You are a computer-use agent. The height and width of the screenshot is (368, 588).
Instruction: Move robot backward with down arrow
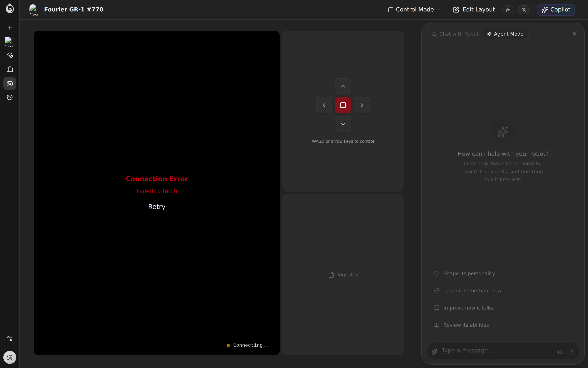(343, 124)
